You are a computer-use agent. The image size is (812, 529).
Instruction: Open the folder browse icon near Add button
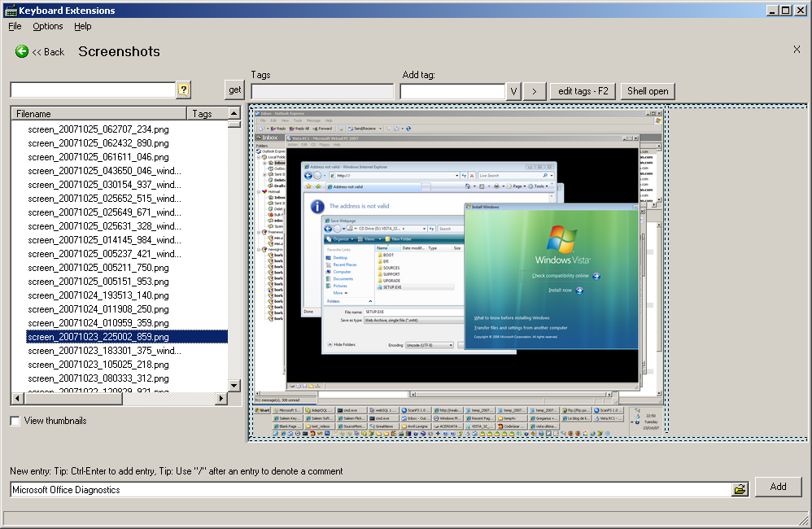740,489
